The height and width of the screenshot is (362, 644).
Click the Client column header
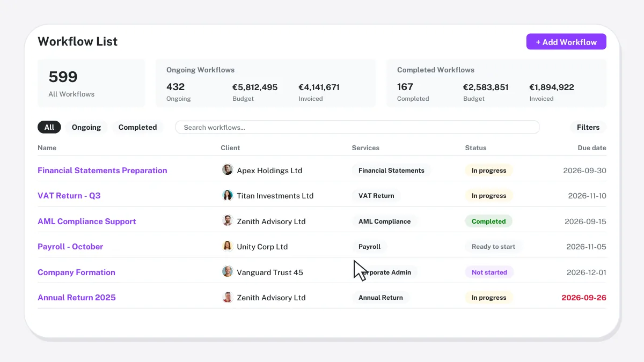230,147
